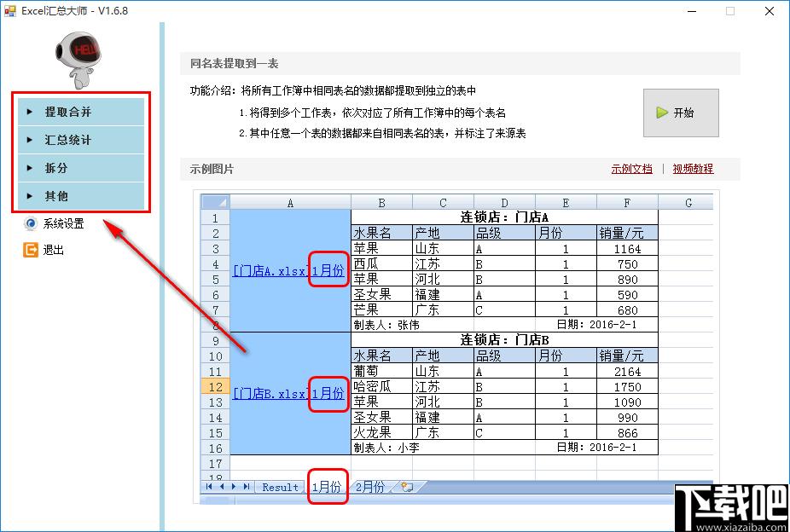This screenshot has height=532, width=790.
Task: Click the green play arrow on 开始
Action: pyautogui.click(x=661, y=113)
